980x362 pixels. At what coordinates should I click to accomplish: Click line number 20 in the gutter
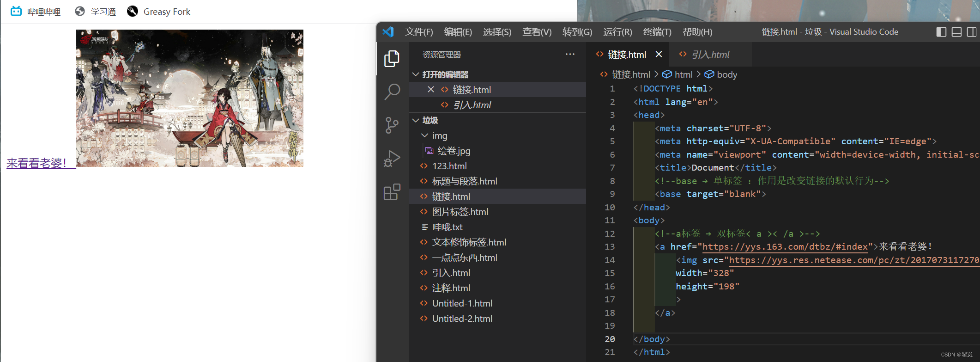point(610,339)
